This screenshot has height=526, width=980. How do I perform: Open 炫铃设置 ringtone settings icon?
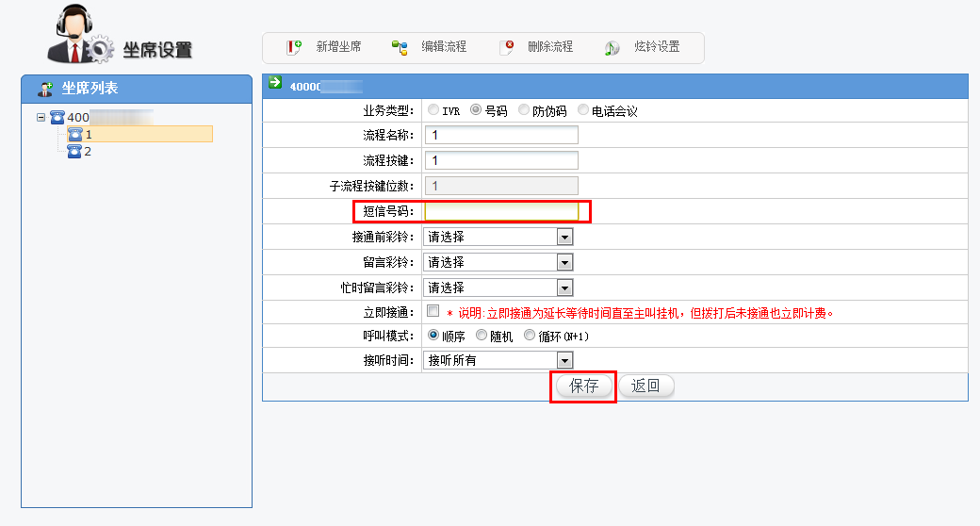pyautogui.click(x=612, y=47)
